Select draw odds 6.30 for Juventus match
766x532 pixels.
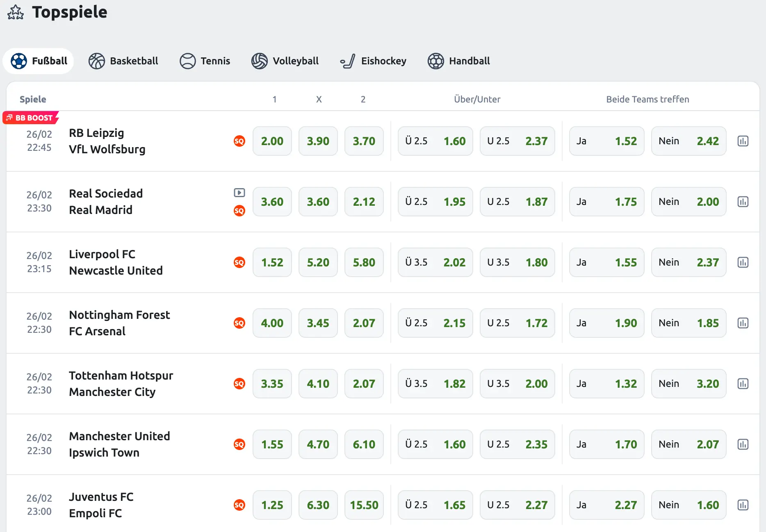(318, 505)
